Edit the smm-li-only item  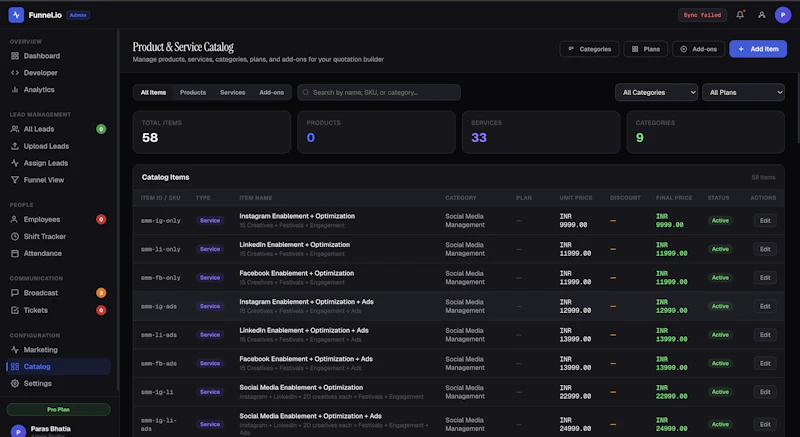point(765,249)
